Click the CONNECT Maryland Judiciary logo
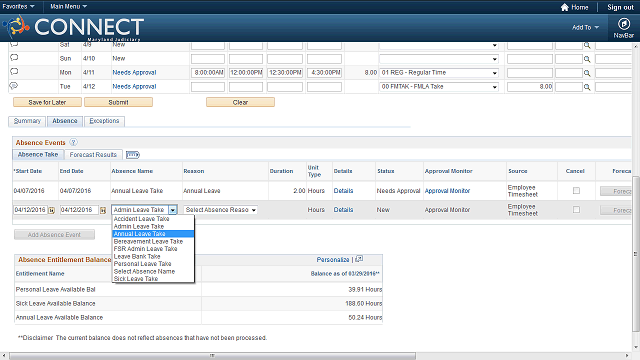The width and height of the screenshot is (640, 360). 73,28
